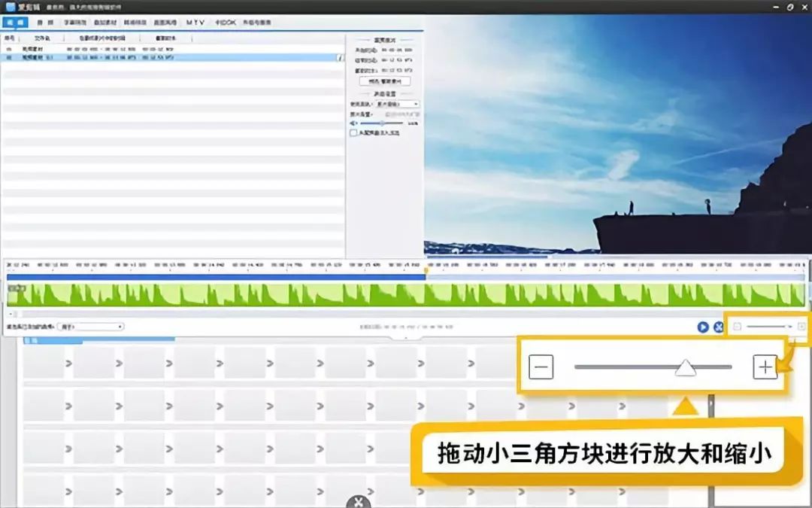
Task: Click the speaker icon beside the volume slider
Action: coord(353,123)
